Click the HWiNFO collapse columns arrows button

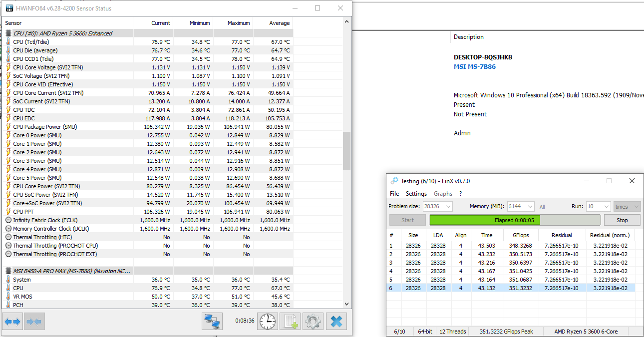pos(34,322)
